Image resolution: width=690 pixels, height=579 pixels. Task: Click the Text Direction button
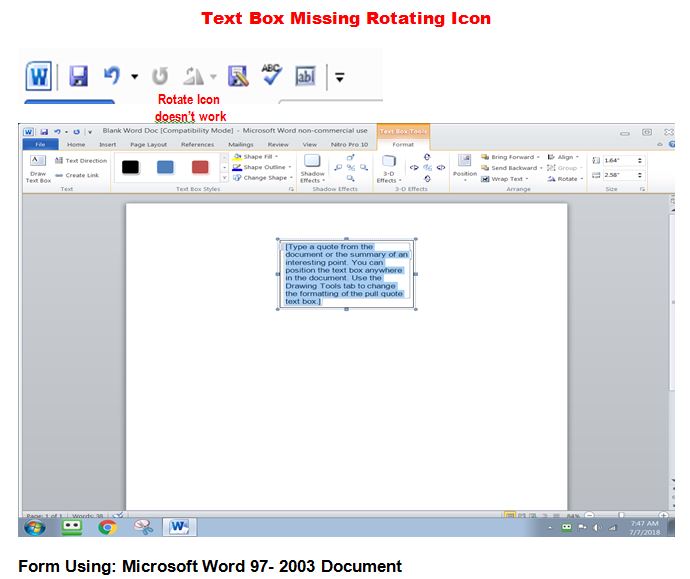pos(81,161)
